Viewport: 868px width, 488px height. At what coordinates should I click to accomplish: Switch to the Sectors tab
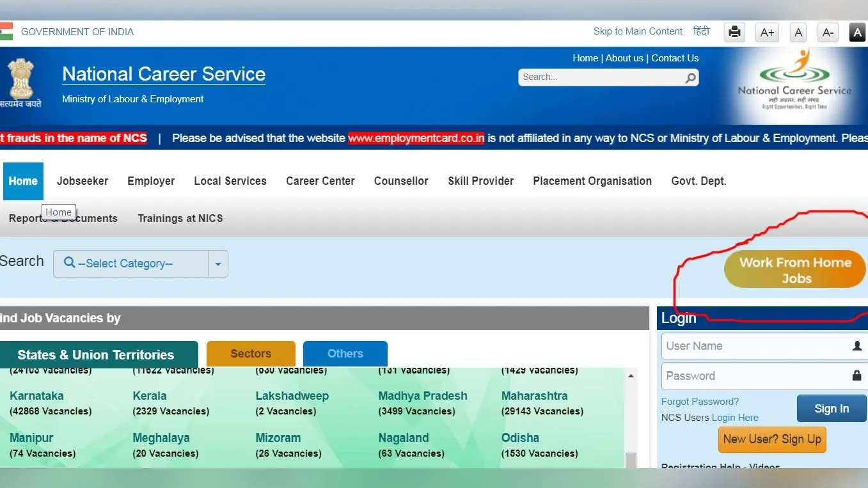click(x=251, y=354)
